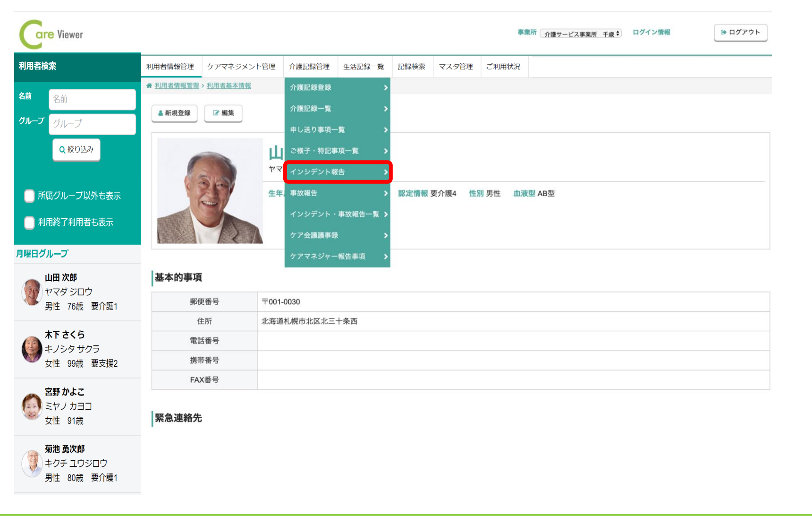The image size is (812, 516).
Task: Open the 事故報告 menu entry
Action: point(338,193)
